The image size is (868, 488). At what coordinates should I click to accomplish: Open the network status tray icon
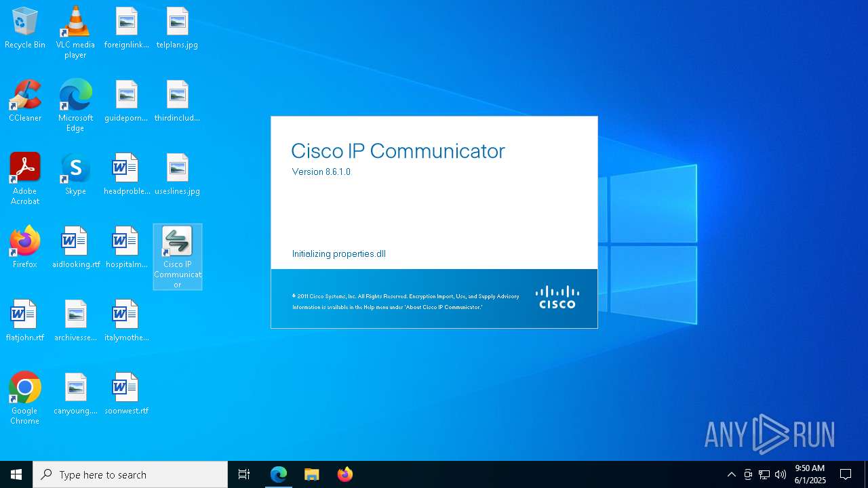click(x=764, y=474)
